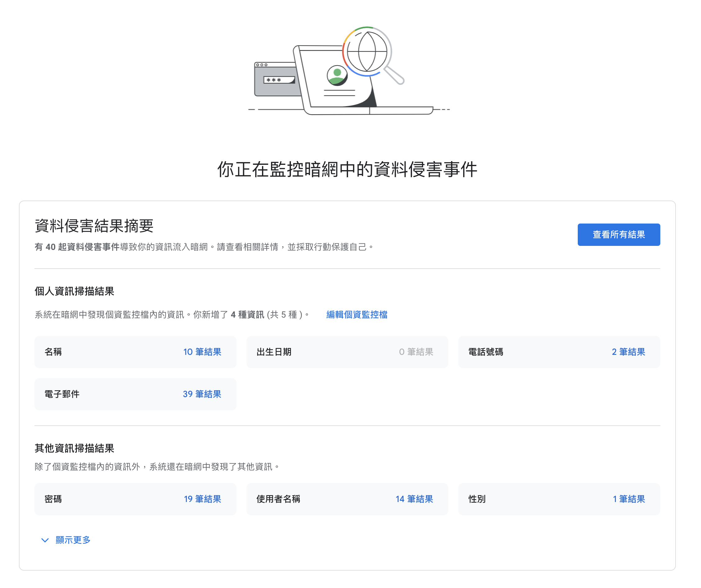Open the 編輯個資監控檔 link

[356, 314]
